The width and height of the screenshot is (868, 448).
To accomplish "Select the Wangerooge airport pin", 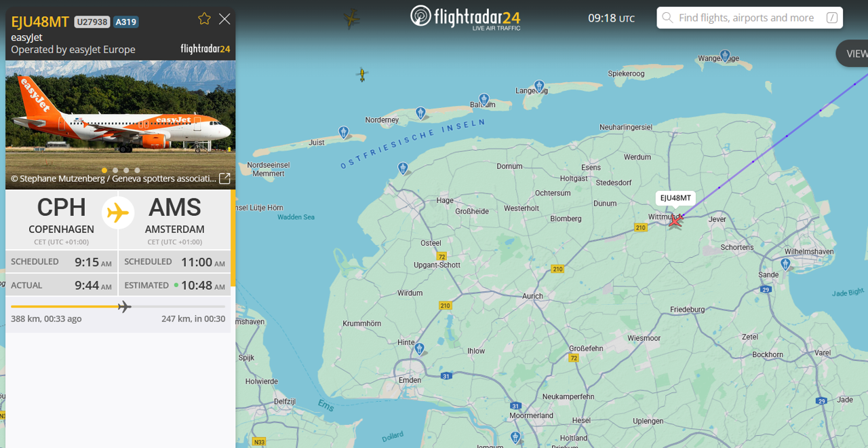I will tap(725, 55).
